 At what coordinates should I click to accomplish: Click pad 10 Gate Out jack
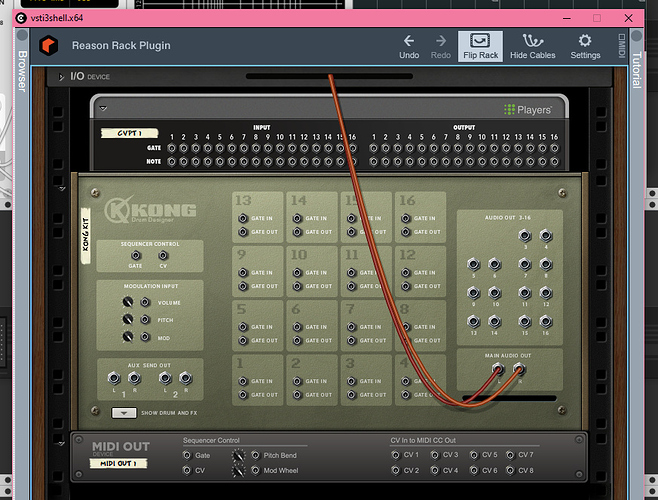coord(297,286)
